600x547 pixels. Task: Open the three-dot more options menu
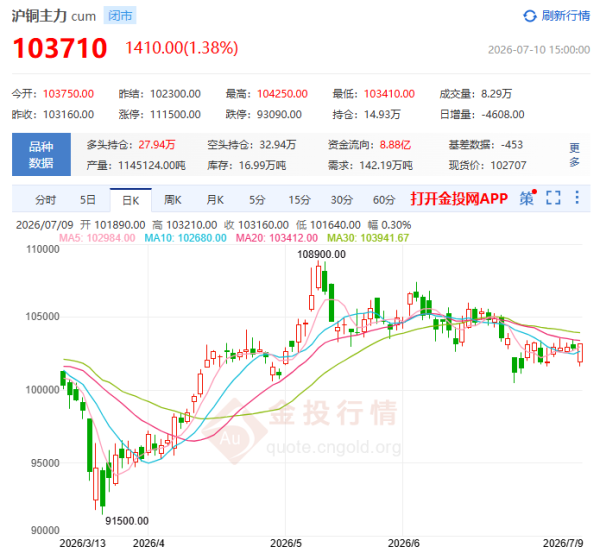pos(577,198)
